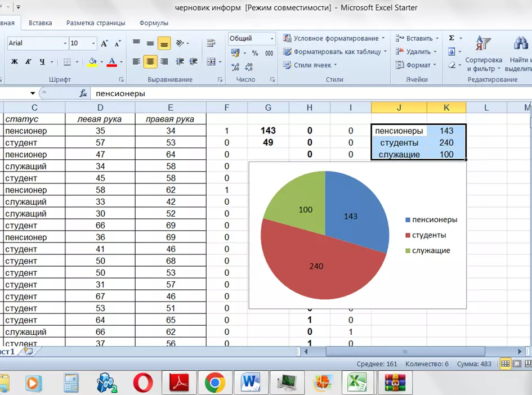Switch to the Формулы ribbon tab
The width and height of the screenshot is (532, 395).
coord(154,23)
